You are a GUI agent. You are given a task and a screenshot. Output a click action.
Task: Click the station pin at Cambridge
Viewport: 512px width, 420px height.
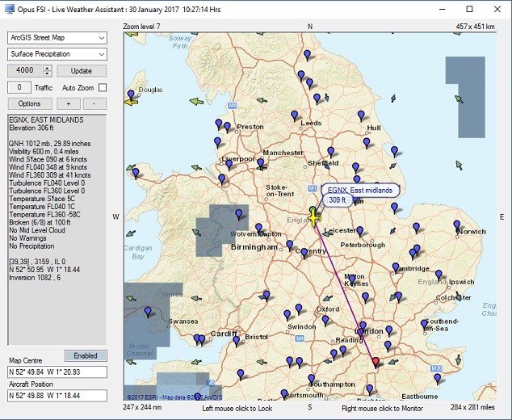point(396,267)
